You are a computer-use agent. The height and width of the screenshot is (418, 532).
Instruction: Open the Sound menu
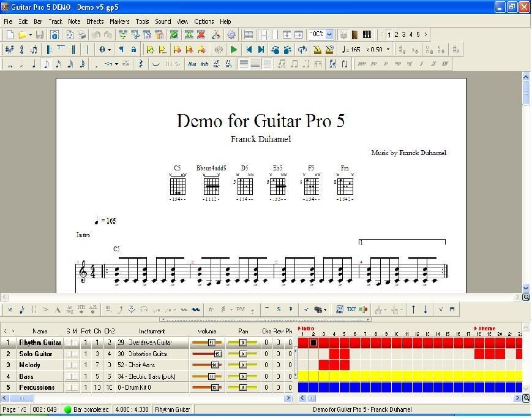pyautogui.click(x=163, y=21)
